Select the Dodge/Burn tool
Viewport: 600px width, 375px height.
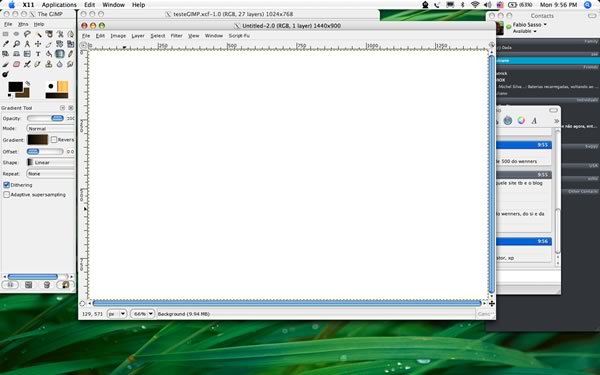pyautogui.click(x=5, y=74)
